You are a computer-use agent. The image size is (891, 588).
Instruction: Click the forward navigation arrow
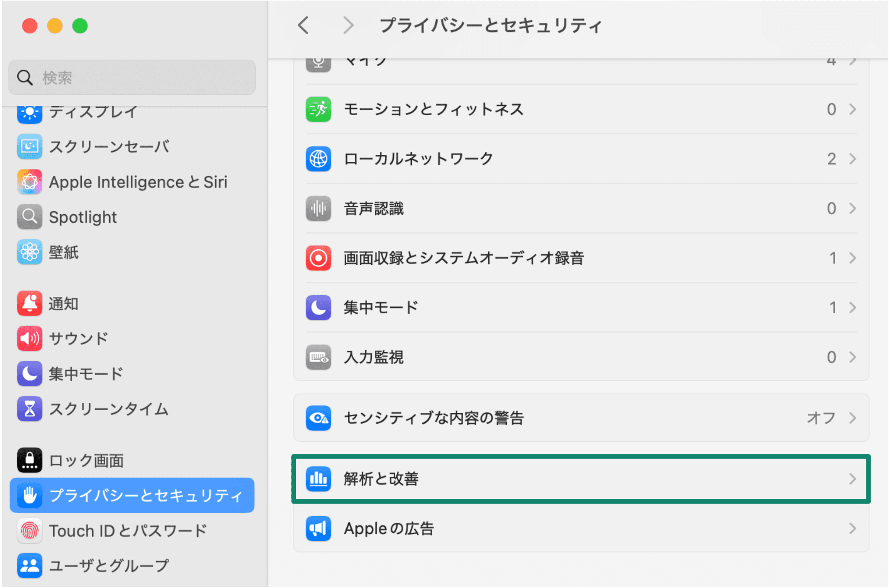[348, 26]
